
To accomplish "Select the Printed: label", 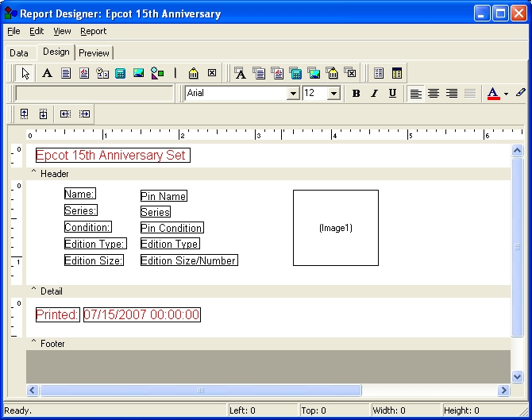I will 58,314.
